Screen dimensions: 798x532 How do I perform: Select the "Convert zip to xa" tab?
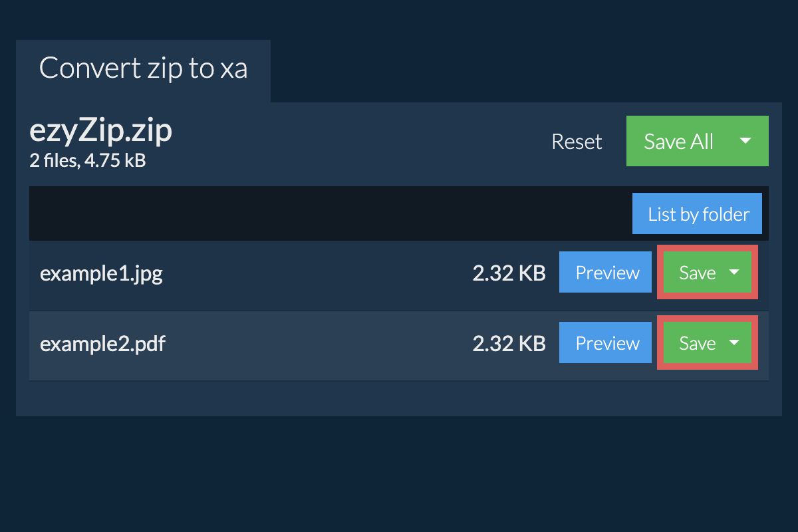pos(143,69)
